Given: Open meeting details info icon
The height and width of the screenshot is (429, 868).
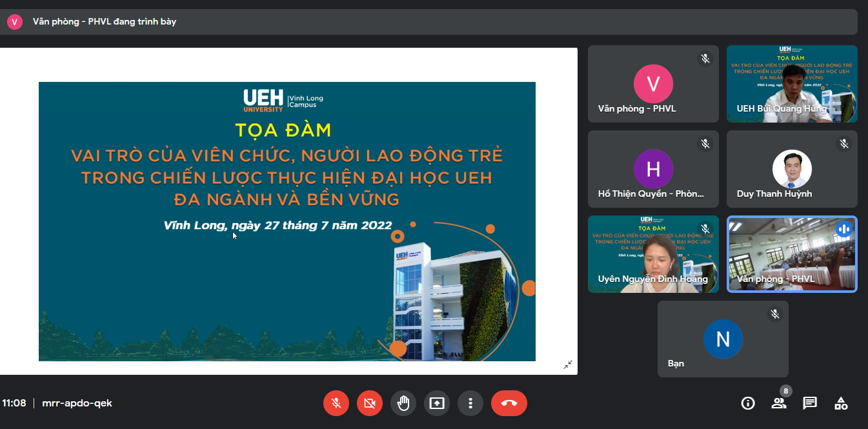Looking at the screenshot, I should point(748,403).
